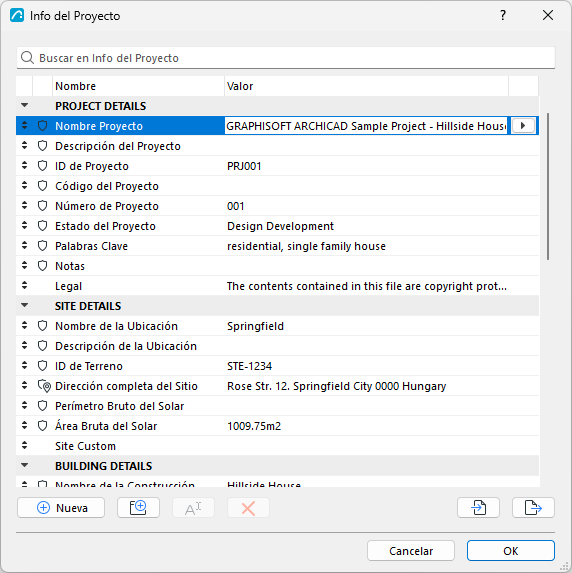Click the import project info icon
The height and width of the screenshot is (573, 572).
click(x=478, y=507)
